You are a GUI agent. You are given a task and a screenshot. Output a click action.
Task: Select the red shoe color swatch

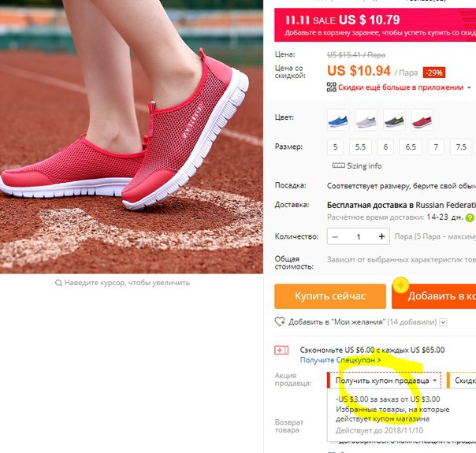(x=422, y=120)
